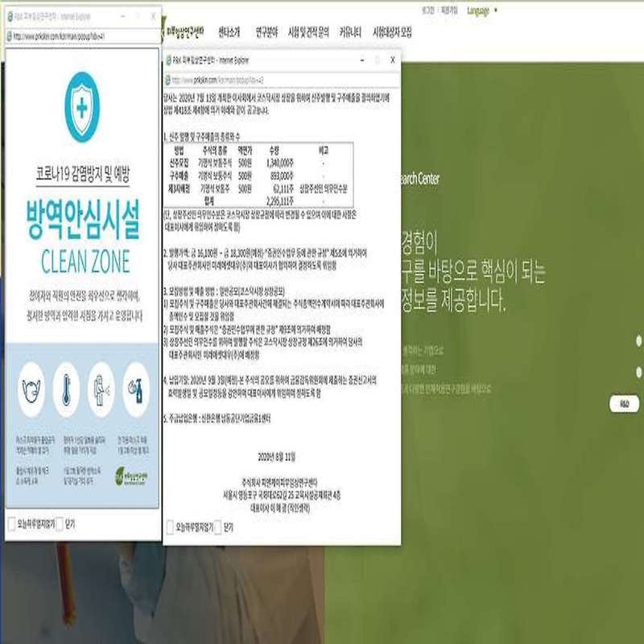644x644 pixels.
Task: Click the Clean Zone popup address bar
Action: click(83, 36)
